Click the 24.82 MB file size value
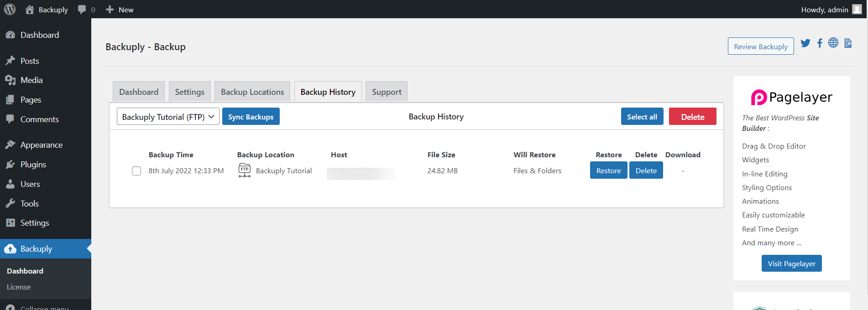Viewport: 868px width, 310px height. point(443,171)
